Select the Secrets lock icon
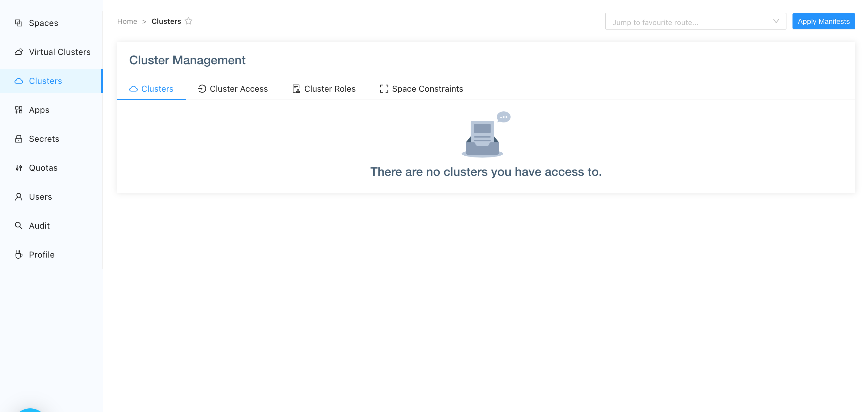Image resolution: width=868 pixels, height=412 pixels. [x=19, y=139]
